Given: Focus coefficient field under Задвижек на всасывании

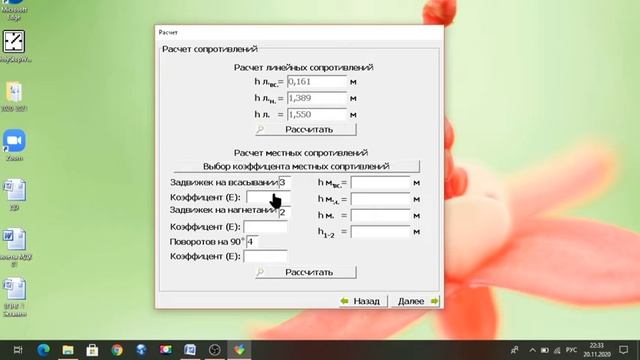Looking at the screenshot, I should coord(268,198).
